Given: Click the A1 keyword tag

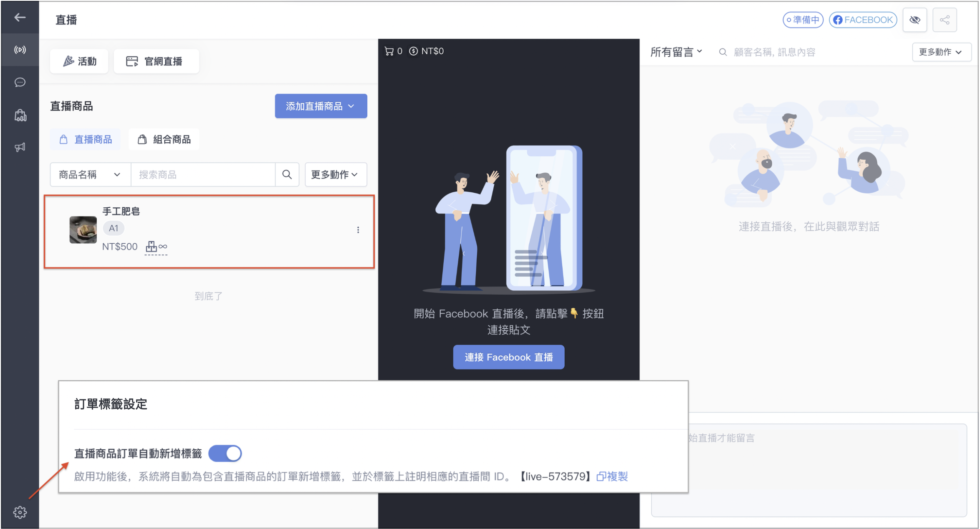Looking at the screenshot, I should pyautogui.click(x=114, y=228).
